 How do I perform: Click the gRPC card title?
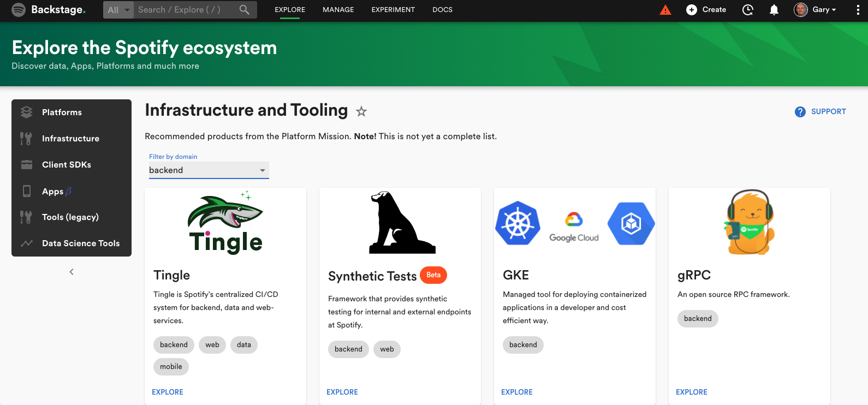pyautogui.click(x=694, y=275)
